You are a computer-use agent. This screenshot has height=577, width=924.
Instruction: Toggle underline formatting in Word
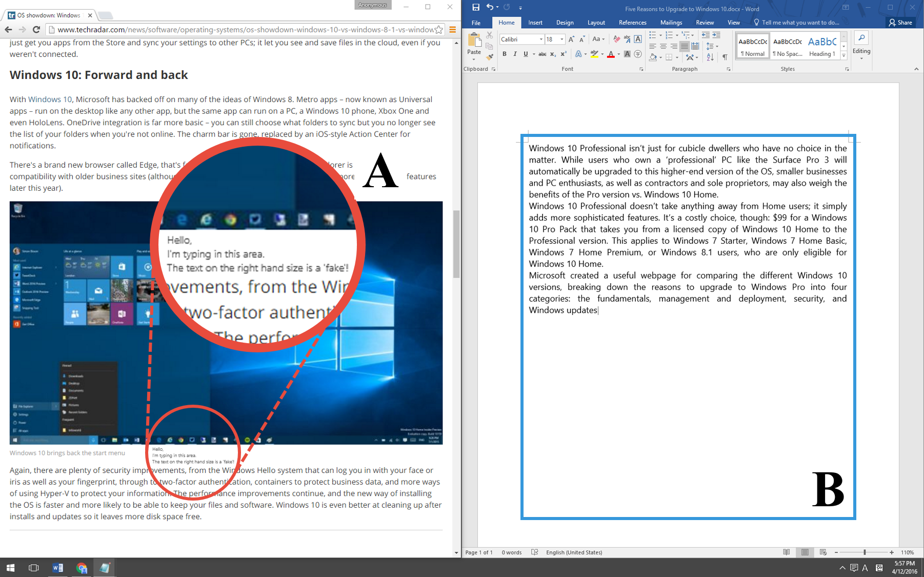click(x=526, y=54)
